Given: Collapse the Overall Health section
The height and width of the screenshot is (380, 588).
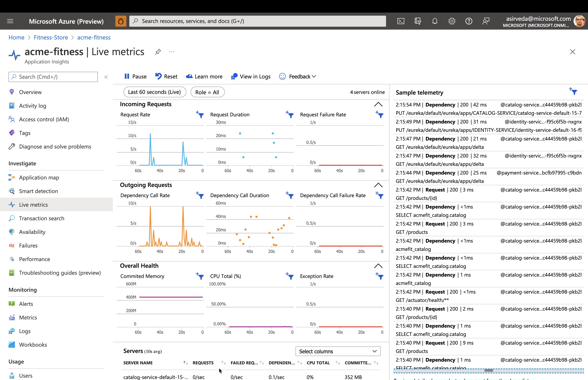Looking at the screenshot, I should click(378, 266).
